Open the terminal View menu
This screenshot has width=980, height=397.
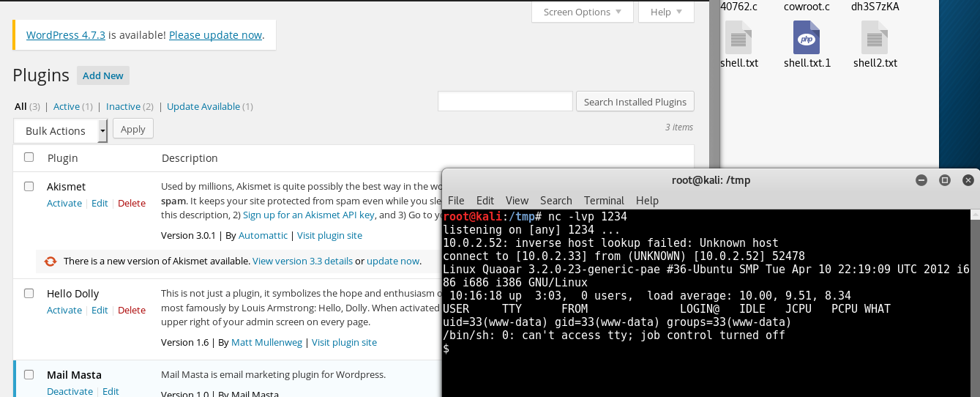pyautogui.click(x=517, y=200)
